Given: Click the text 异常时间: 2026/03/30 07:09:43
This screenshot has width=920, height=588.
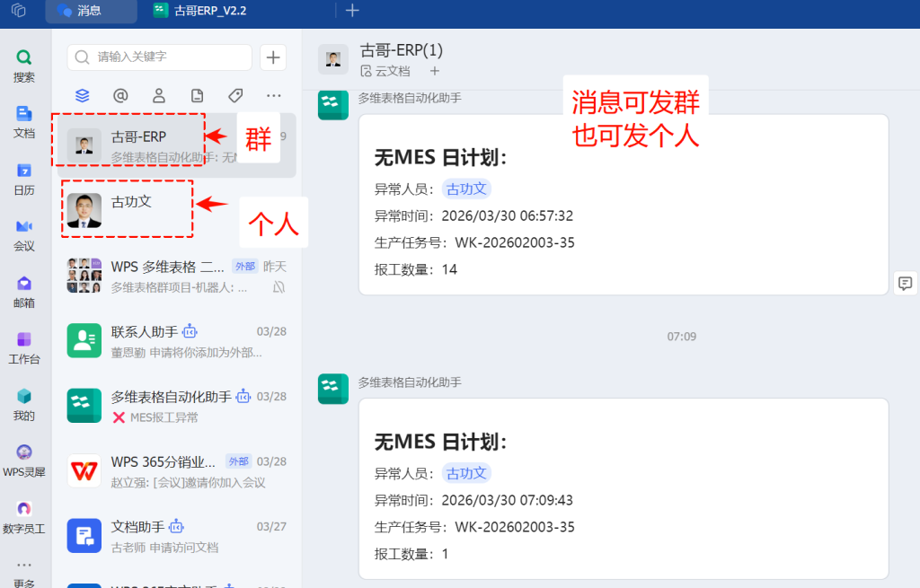Looking at the screenshot, I should [473, 500].
